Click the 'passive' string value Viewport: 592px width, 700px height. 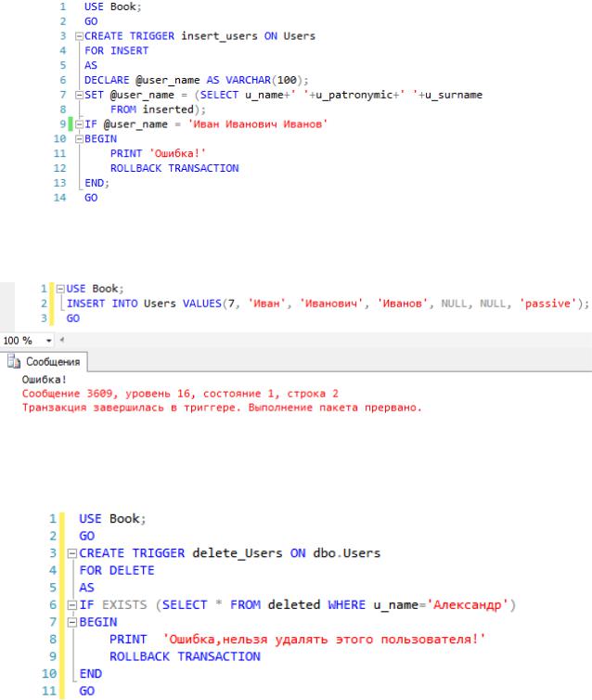pyautogui.click(x=547, y=304)
